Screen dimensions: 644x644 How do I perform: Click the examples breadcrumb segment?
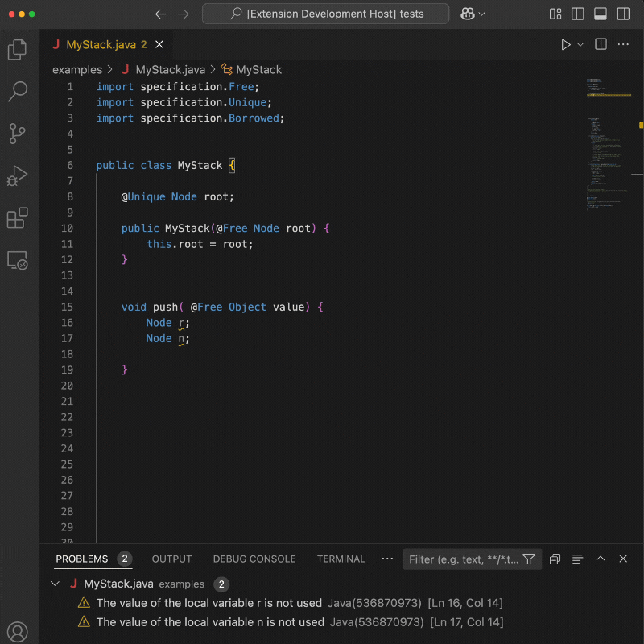pos(77,70)
